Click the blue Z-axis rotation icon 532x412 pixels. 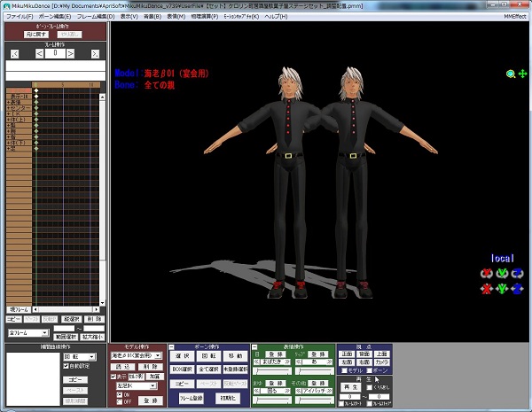pyautogui.click(x=518, y=273)
